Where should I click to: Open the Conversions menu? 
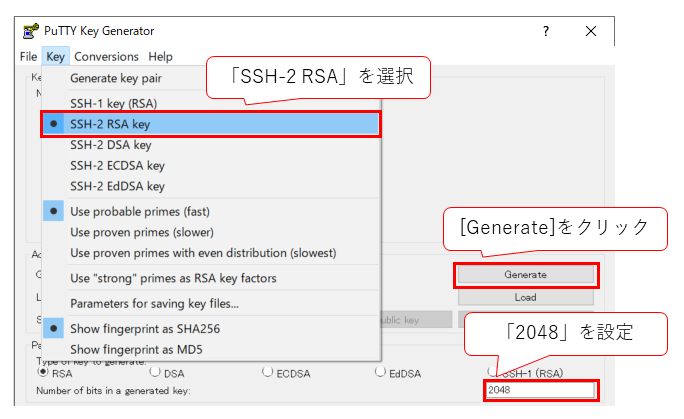pos(106,57)
